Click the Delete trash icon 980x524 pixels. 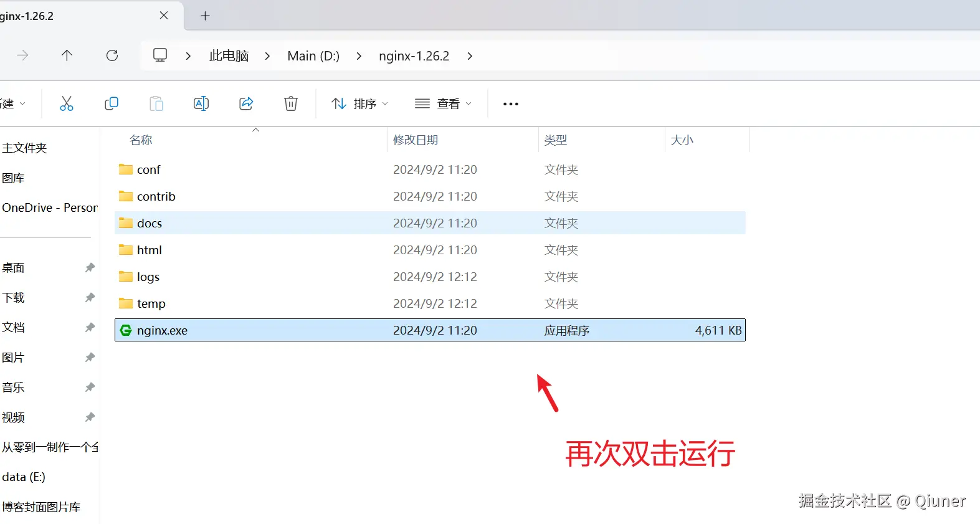coord(291,103)
